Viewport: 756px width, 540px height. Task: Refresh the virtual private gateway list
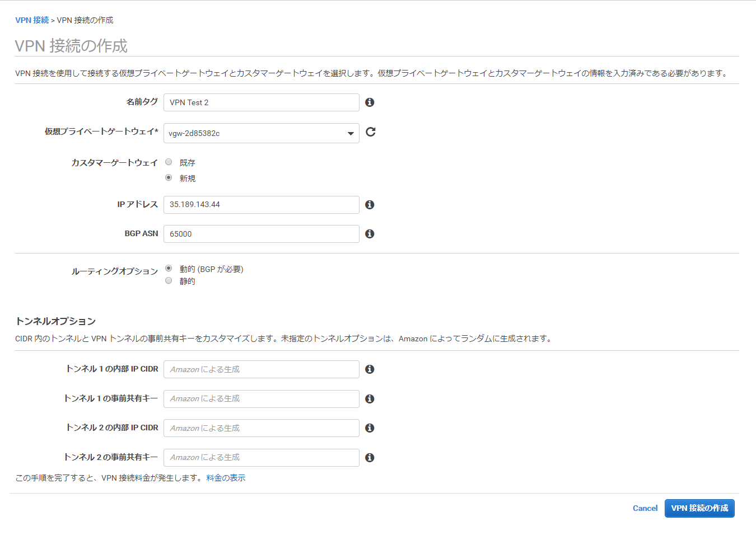[370, 132]
